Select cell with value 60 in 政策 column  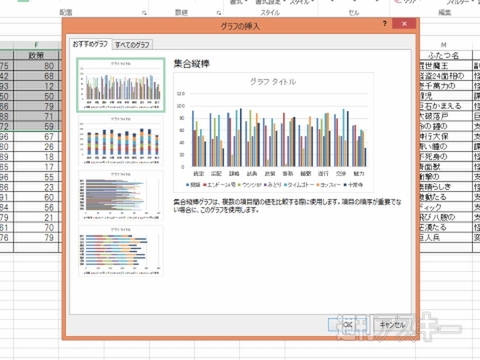[x=36, y=197]
